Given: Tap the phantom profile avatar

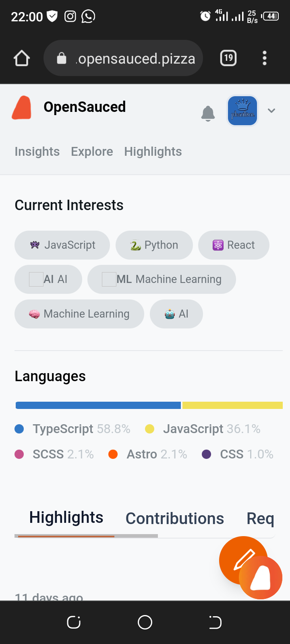Looking at the screenshot, I should 242,110.
